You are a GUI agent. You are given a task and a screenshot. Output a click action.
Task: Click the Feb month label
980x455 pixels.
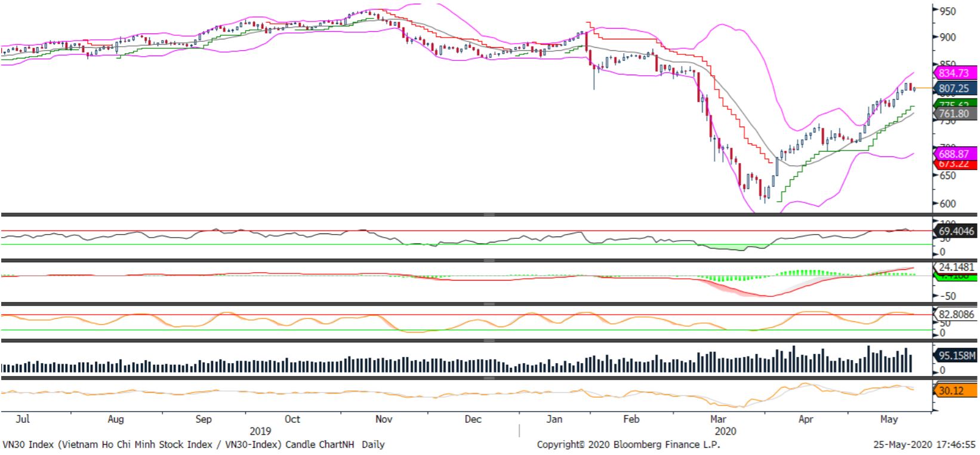pos(631,419)
